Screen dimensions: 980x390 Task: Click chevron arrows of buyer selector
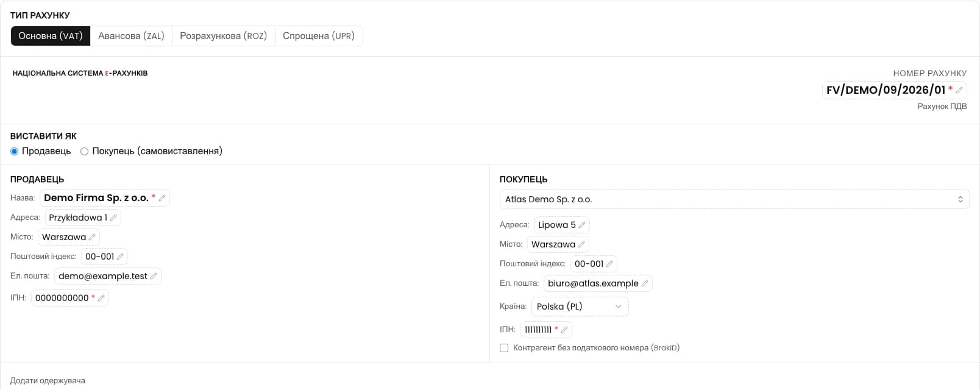[x=960, y=199]
